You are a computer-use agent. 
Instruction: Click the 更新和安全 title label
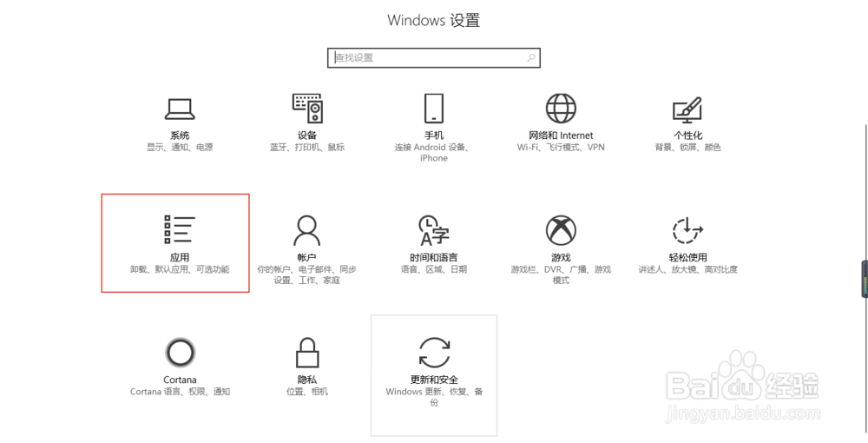434,380
